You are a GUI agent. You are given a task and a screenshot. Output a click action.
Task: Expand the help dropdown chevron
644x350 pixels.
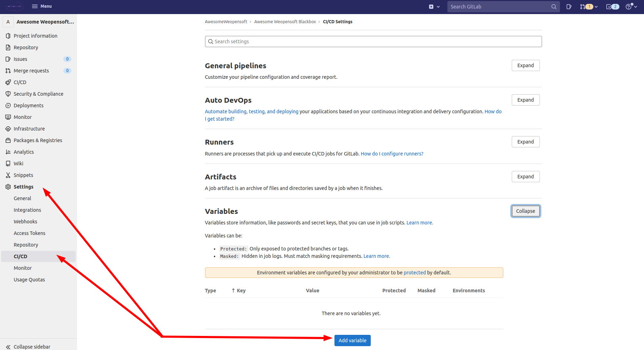636,7
